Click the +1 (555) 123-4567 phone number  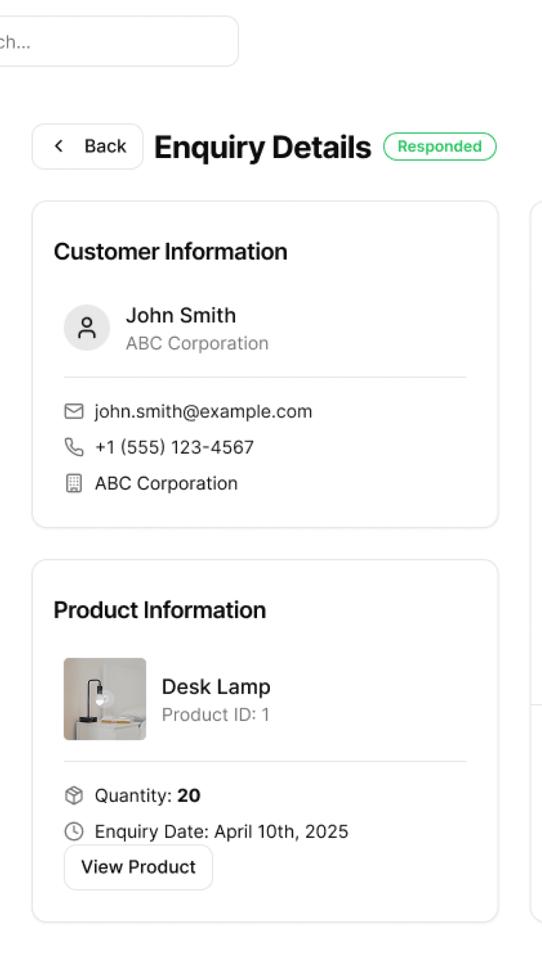point(174,447)
